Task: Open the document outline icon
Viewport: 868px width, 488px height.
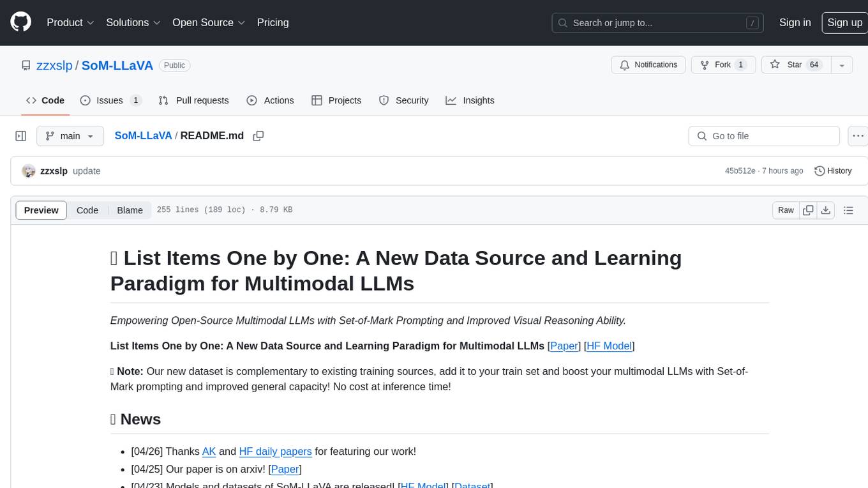Action: pos(848,210)
